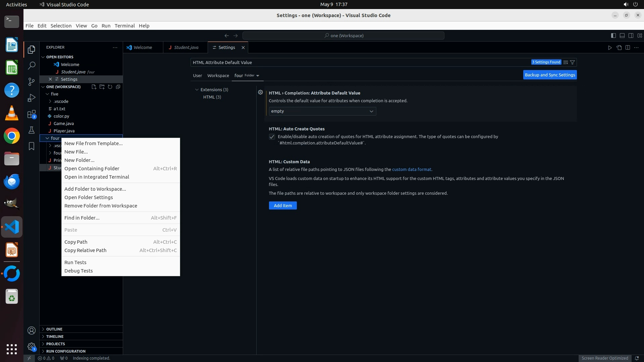Open the Testing flask icon

click(x=32, y=130)
